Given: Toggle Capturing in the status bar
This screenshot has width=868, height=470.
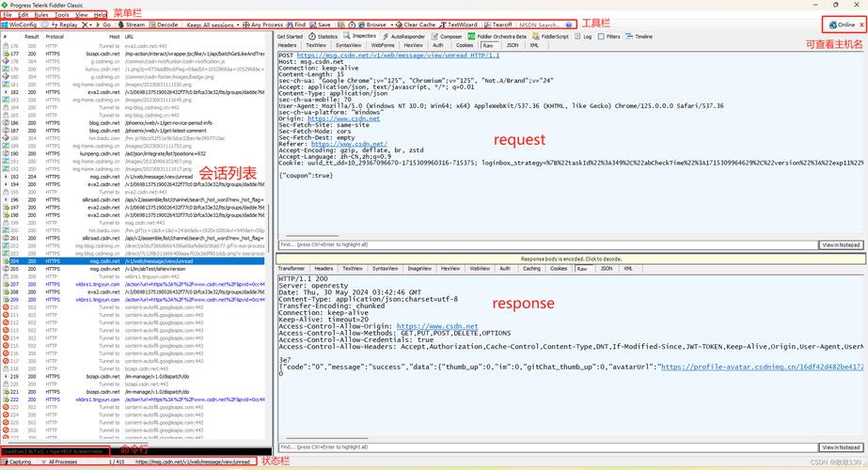Looking at the screenshot, I should point(17,462).
